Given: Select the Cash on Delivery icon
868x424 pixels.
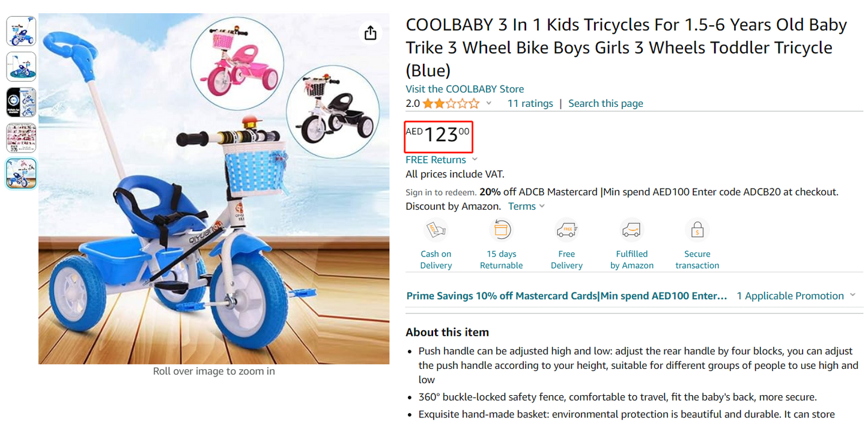Looking at the screenshot, I should [436, 229].
